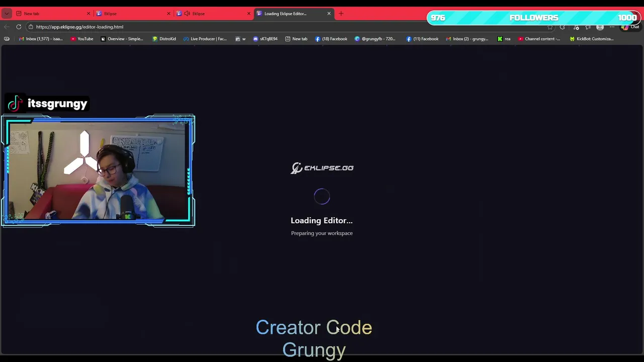The image size is (644, 362).
Task: Select the Loading Eklipse Editor tab
Action: 294,14
